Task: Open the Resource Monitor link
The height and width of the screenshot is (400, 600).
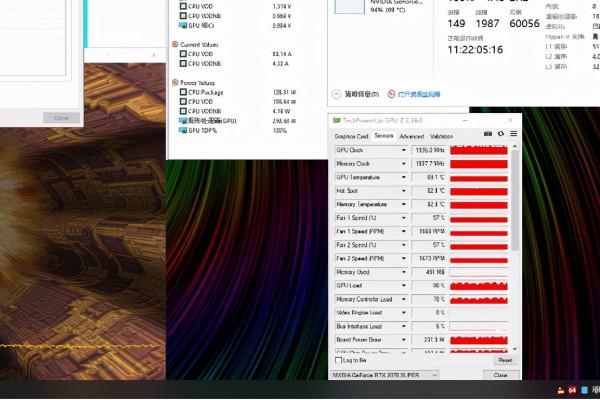Action: (x=419, y=94)
